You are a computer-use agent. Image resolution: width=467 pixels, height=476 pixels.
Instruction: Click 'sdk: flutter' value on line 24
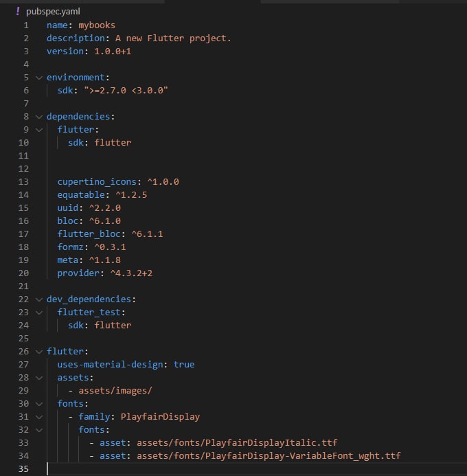tap(113, 326)
